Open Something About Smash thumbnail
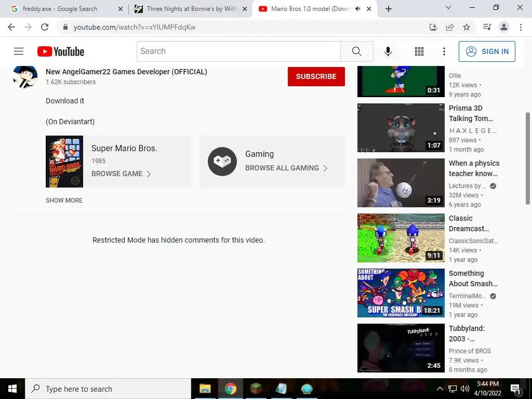The height and width of the screenshot is (399, 532). point(401,293)
